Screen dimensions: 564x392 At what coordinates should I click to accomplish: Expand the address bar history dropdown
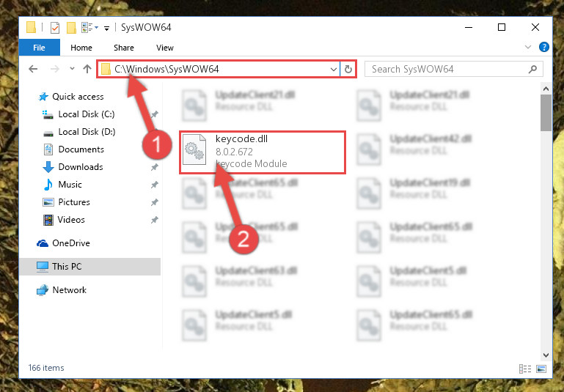tap(334, 69)
